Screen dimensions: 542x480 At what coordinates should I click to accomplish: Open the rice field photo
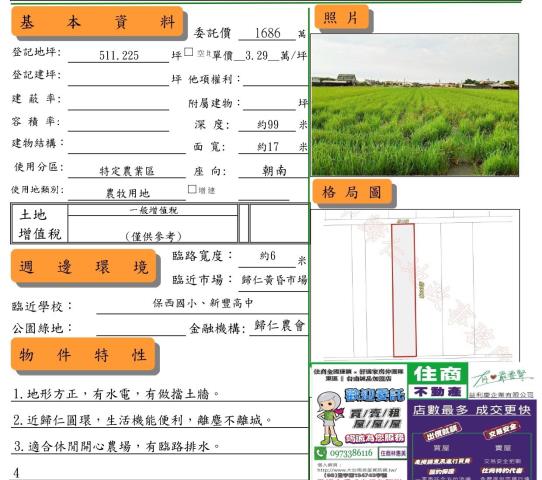pyautogui.click(x=415, y=105)
